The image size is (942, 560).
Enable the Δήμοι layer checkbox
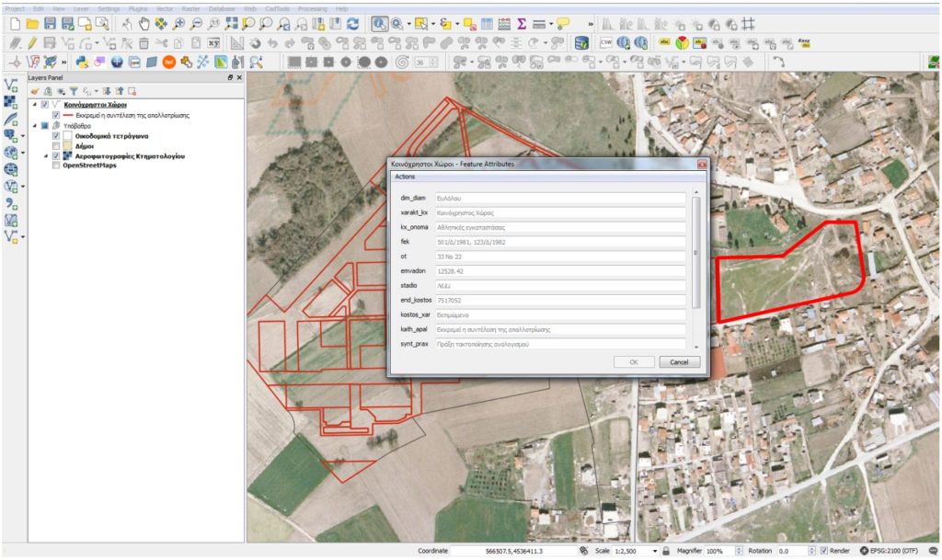(x=57, y=146)
